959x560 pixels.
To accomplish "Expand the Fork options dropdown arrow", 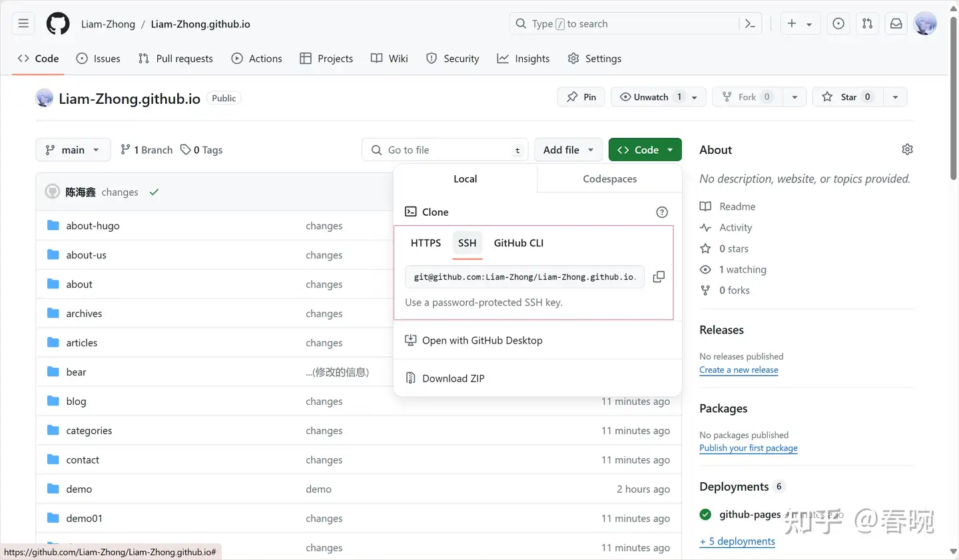I will click(795, 97).
